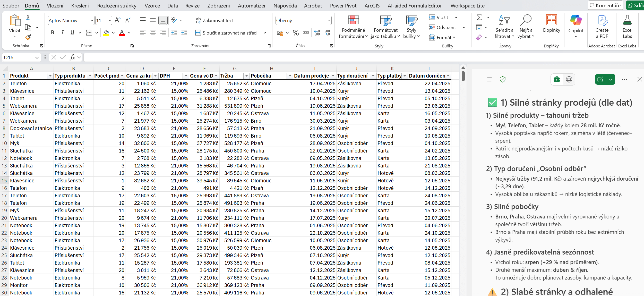Click the AutoSum sigma icon
Screen dimensions: 644x296
pyautogui.click(x=479, y=17)
